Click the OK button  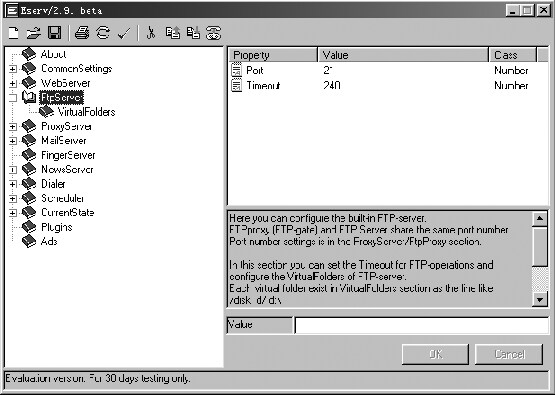click(x=435, y=354)
